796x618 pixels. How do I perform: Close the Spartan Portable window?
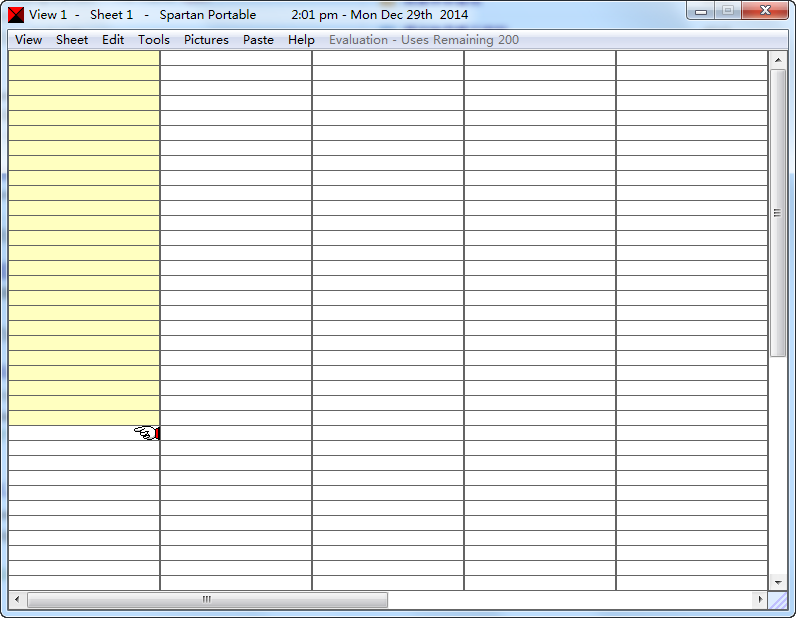(765, 11)
